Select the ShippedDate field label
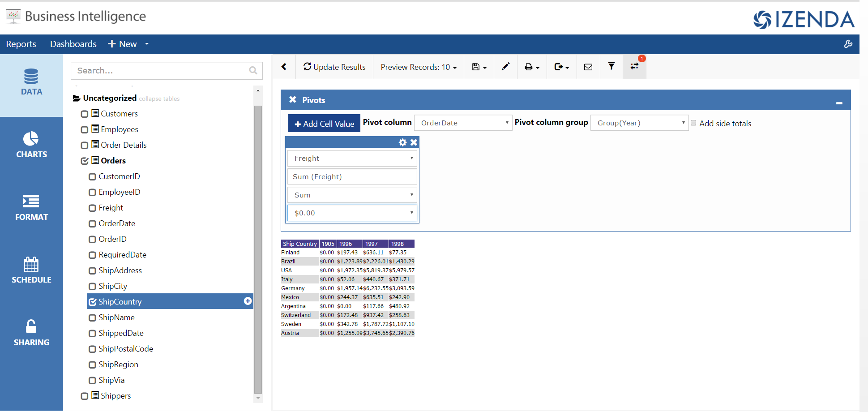The width and height of the screenshot is (868, 412). click(121, 333)
